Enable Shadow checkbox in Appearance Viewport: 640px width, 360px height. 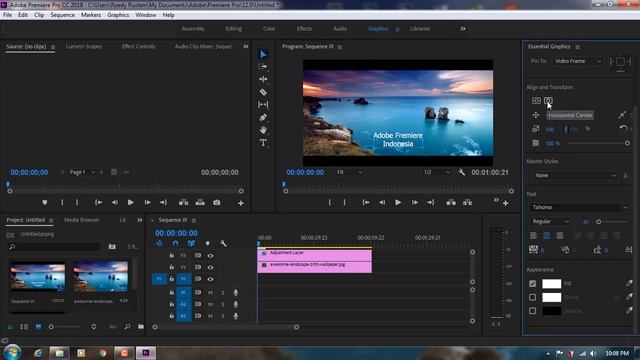click(x=533, y=311)
